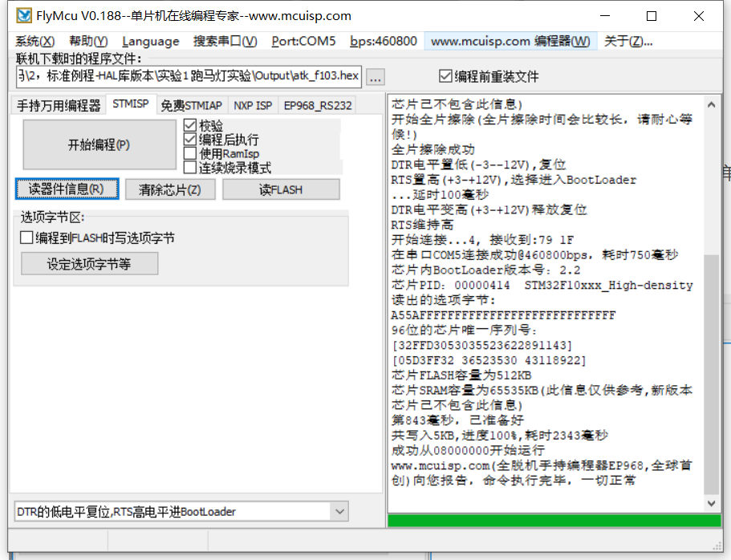The image size is (731, 560).
Task: Switch to NXP ISP tab
Action: tap(253, 105)
